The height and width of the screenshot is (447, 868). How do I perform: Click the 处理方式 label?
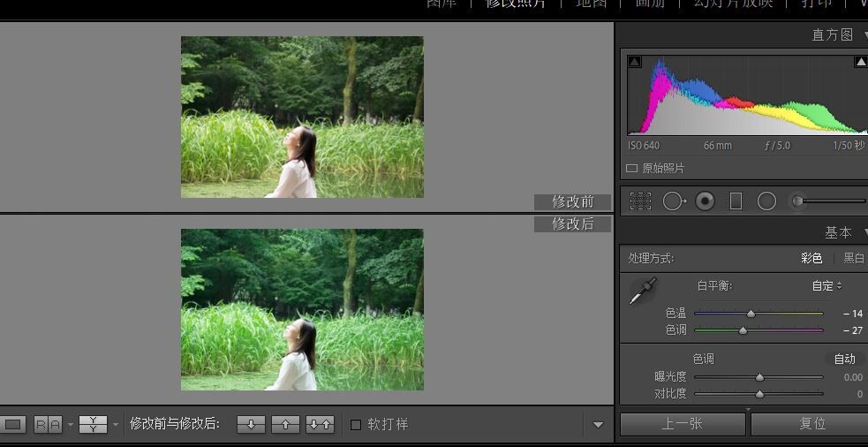651,259
